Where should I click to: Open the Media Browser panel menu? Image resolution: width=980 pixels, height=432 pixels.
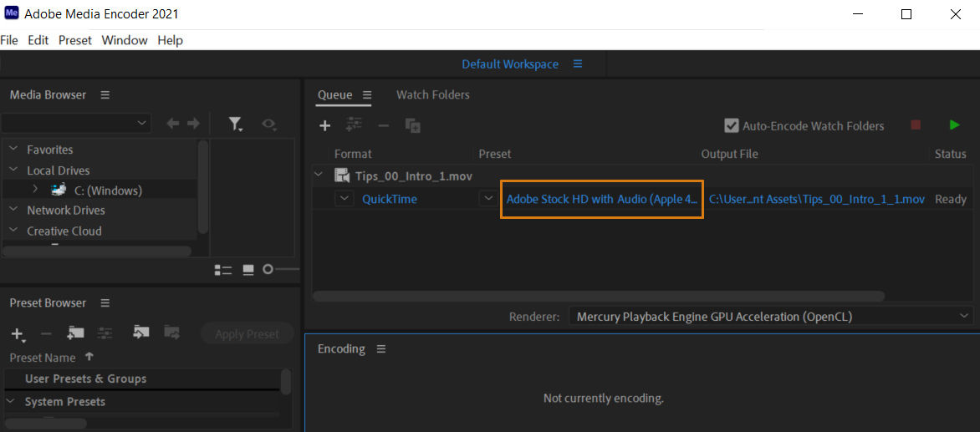tap(105, 95)
